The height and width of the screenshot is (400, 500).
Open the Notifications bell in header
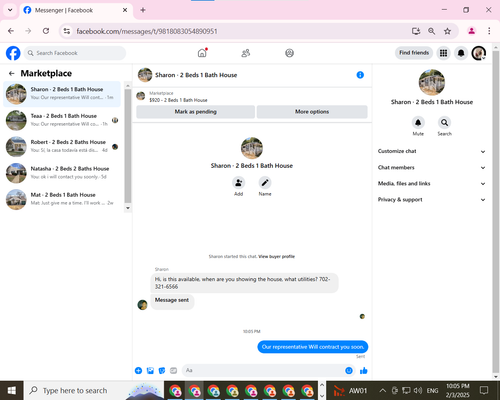(x=461, y=53)
